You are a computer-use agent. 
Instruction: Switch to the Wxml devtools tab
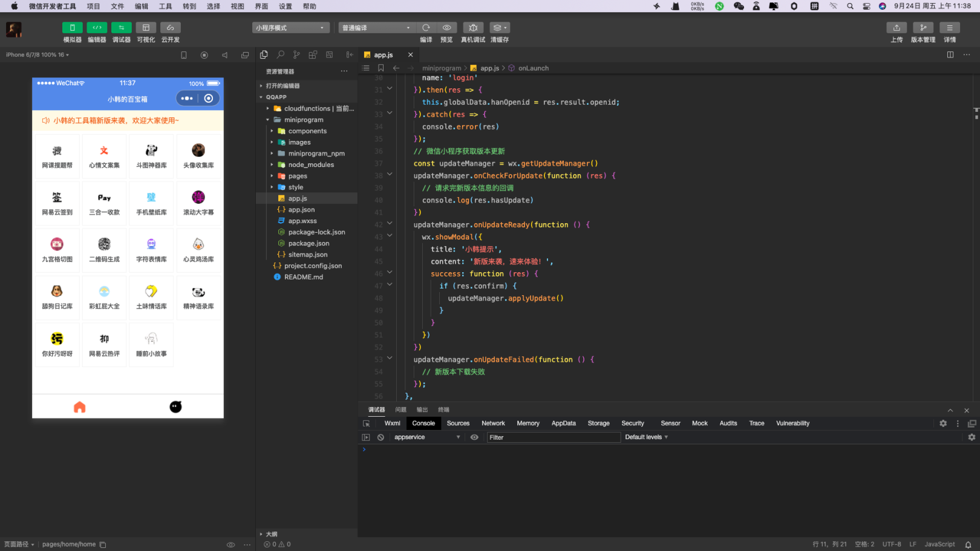(x=393, y=423)
